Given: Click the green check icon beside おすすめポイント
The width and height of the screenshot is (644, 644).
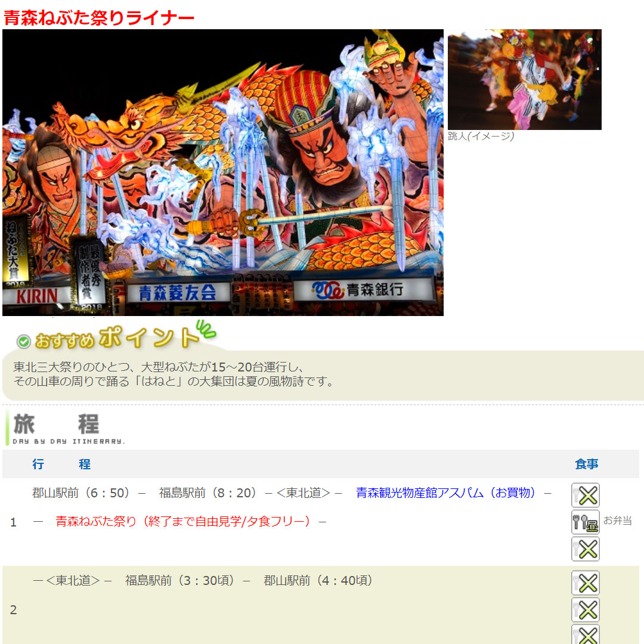Looking at the screenshot, I should [x=24, y=341].
